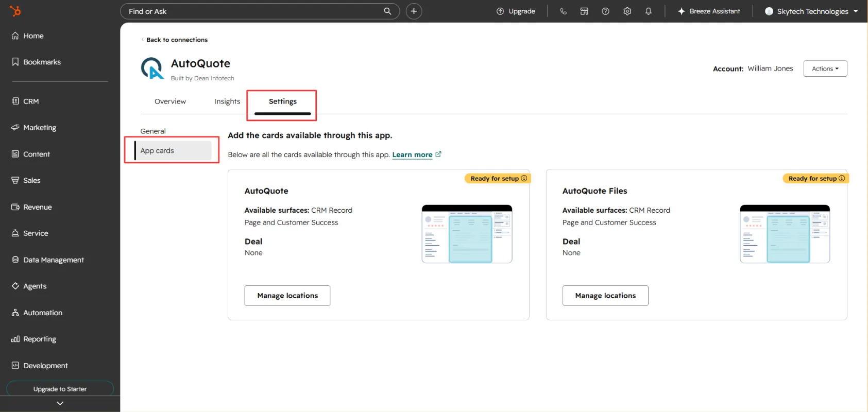Open the settings gear icon

(627, 11)
